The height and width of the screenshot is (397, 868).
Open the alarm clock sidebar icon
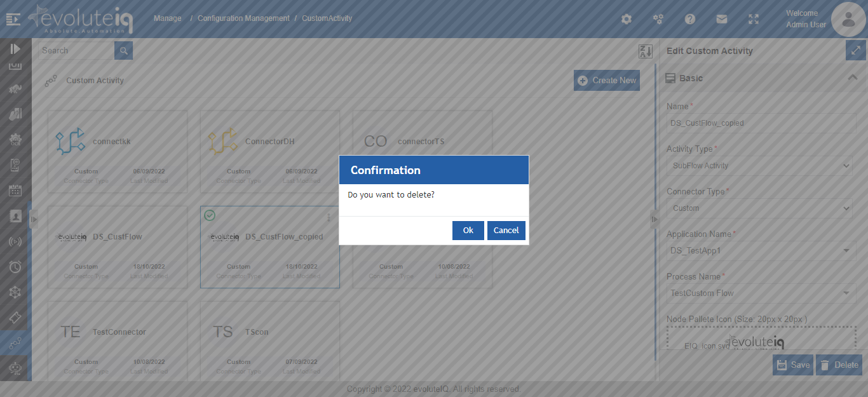tap(16, 267)
